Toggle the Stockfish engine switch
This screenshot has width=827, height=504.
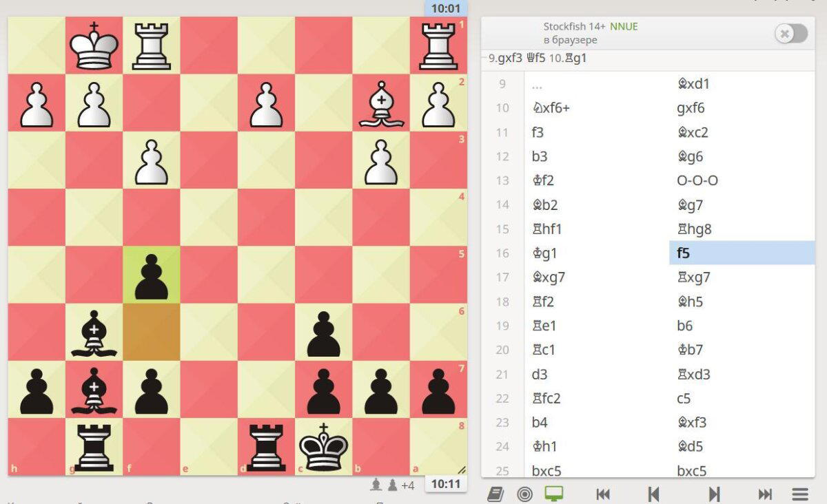click(791, 33)
